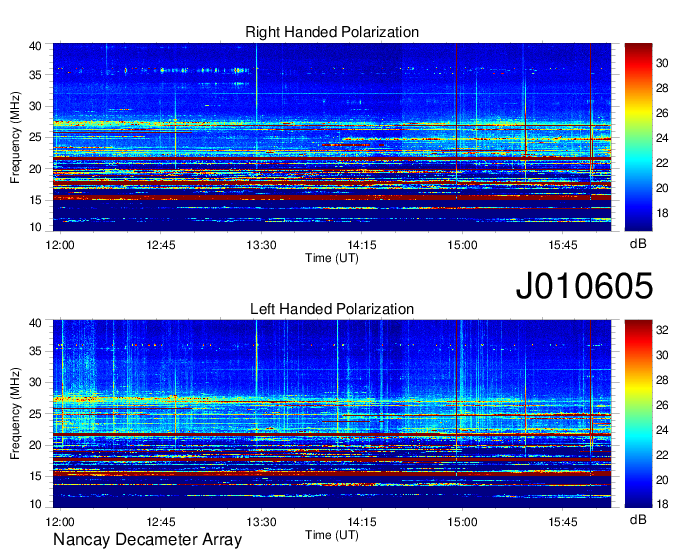Screen dimensions: 680x552
Task: Click lower plot Time (UT) axis label
Action: (332, 535)
